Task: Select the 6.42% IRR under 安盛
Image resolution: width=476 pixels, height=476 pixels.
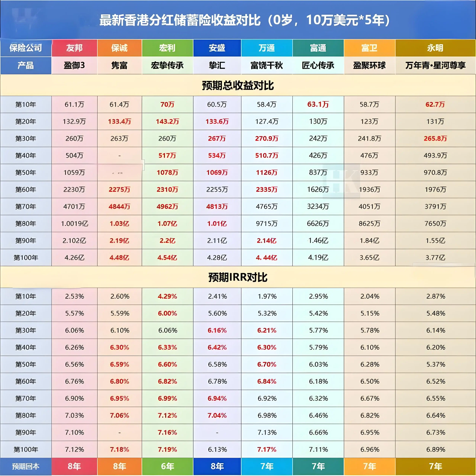Action: 217,347
